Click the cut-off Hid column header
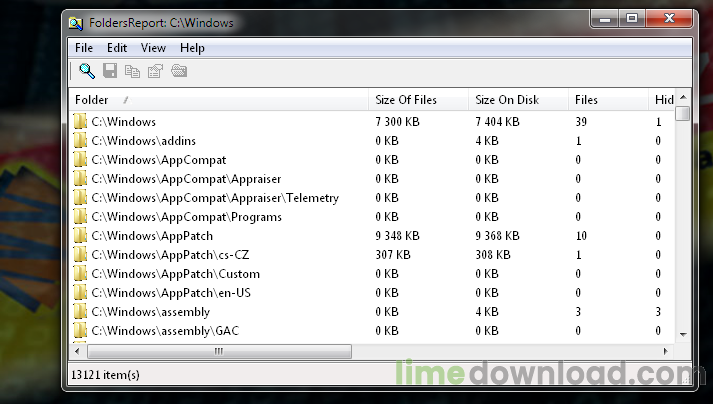 662,100
